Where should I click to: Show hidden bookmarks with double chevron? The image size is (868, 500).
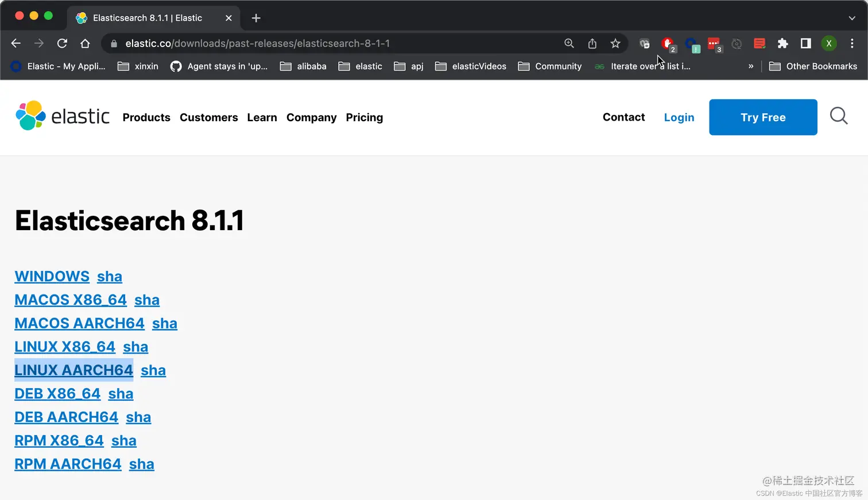pyautogui.click(x=751, y=67)
